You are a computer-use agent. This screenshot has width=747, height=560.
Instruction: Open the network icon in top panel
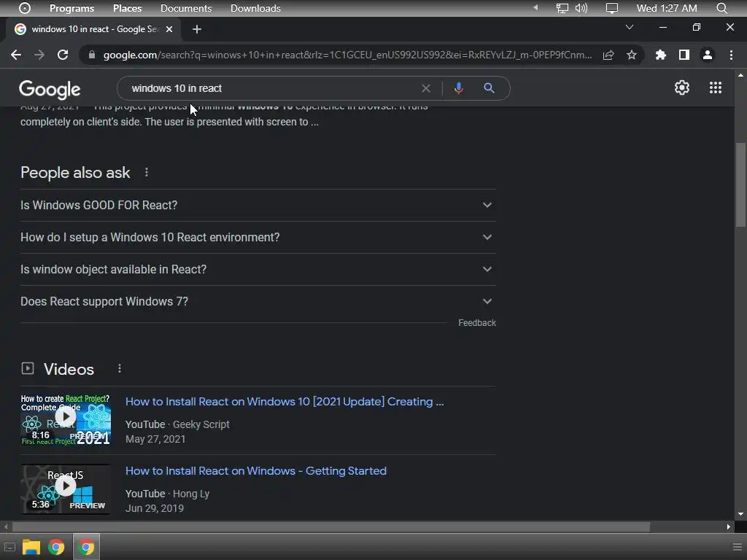pyautogui.click(x=562, y=8)
